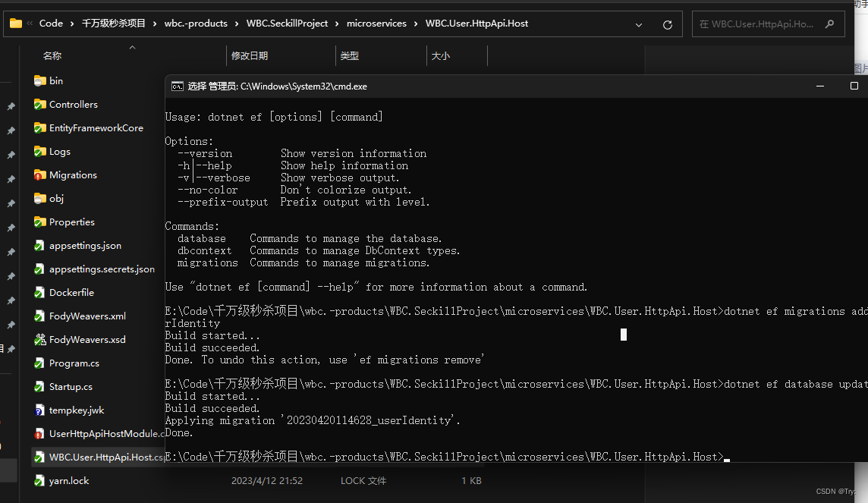
Task: Open the address bar history dropdown
Action: pyautogui.click(x=638, y=24)
